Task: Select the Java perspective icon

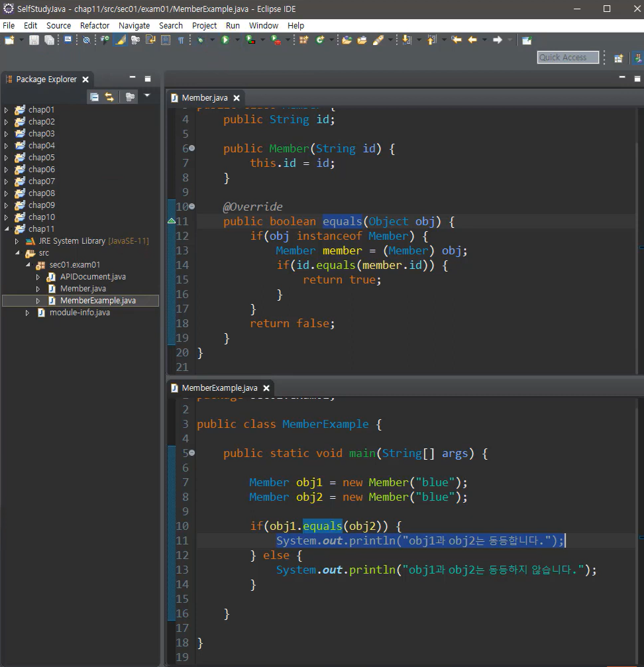Action: tap(637, 58)
